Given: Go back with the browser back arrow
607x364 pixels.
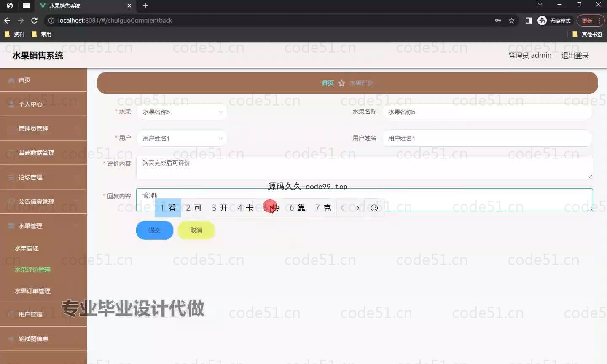Looking at the screenshot, I should tap(7, 20).
